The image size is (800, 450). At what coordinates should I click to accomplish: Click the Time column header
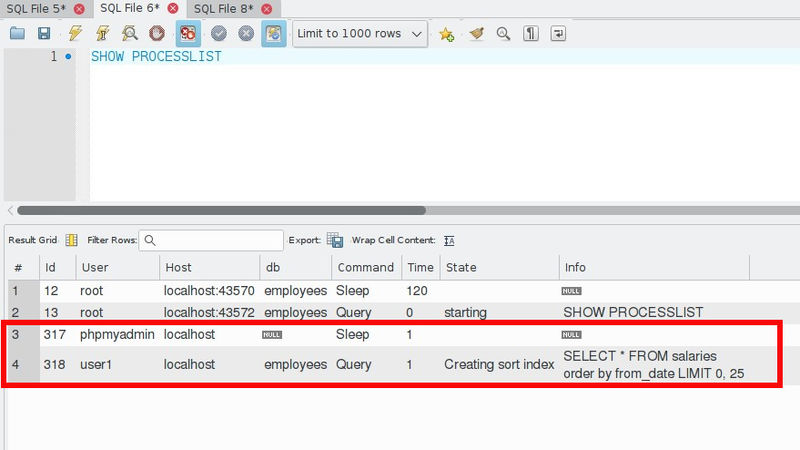pyautogui.click(x=421, y=267)
